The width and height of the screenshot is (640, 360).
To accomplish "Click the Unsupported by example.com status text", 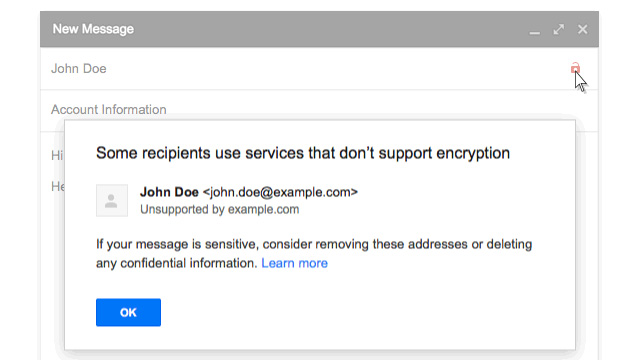I will click(220, 209).
